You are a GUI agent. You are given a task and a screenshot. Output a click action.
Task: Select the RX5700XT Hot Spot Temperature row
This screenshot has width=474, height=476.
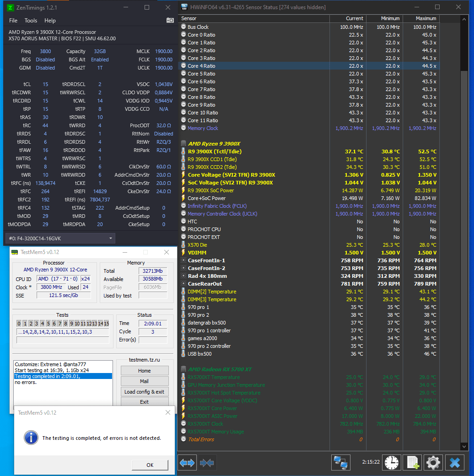coord(309,393)
